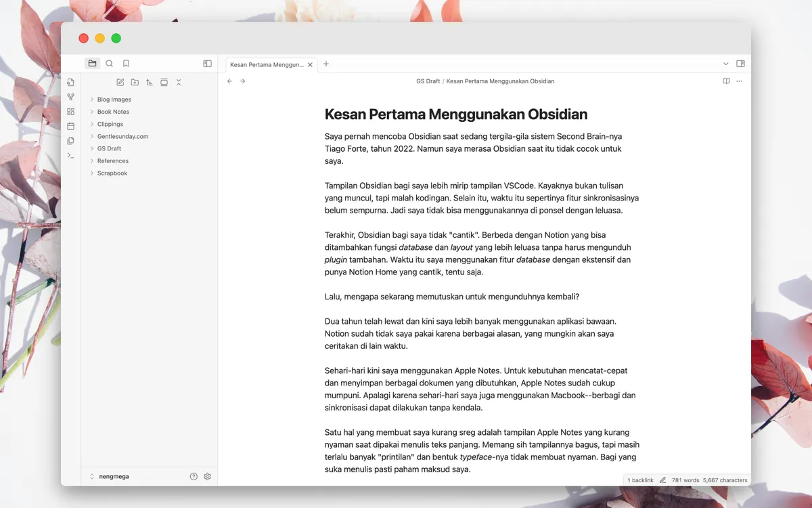This screenshot has width=812, height=508.
Task: Click GS Draft in breadcrumb
Action: point(428,81)
